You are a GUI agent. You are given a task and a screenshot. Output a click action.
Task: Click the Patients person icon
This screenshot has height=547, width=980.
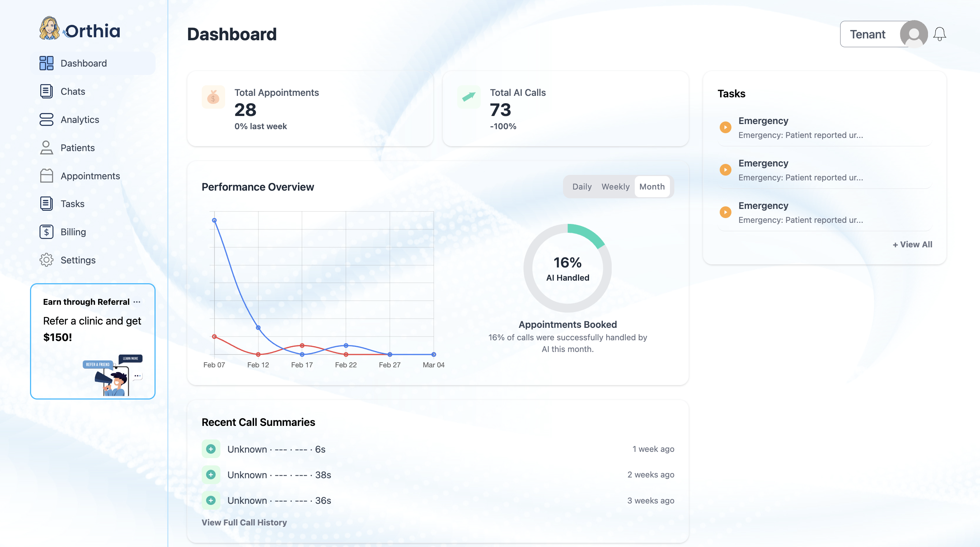[46, 147]
